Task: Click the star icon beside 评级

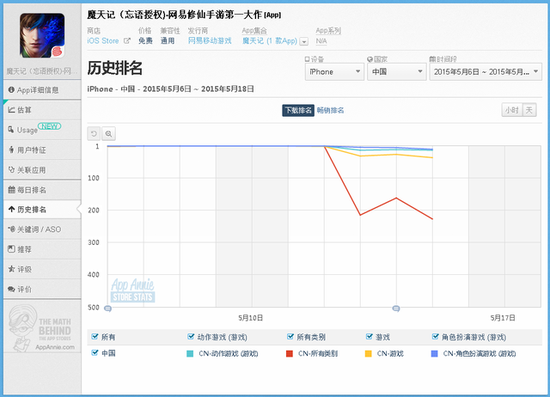Action: (11, 269)
